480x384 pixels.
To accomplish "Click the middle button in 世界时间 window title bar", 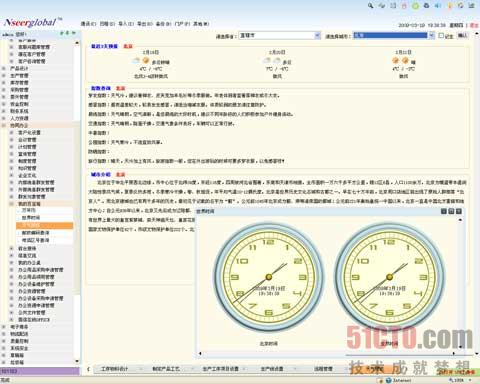I will point(451,211).
